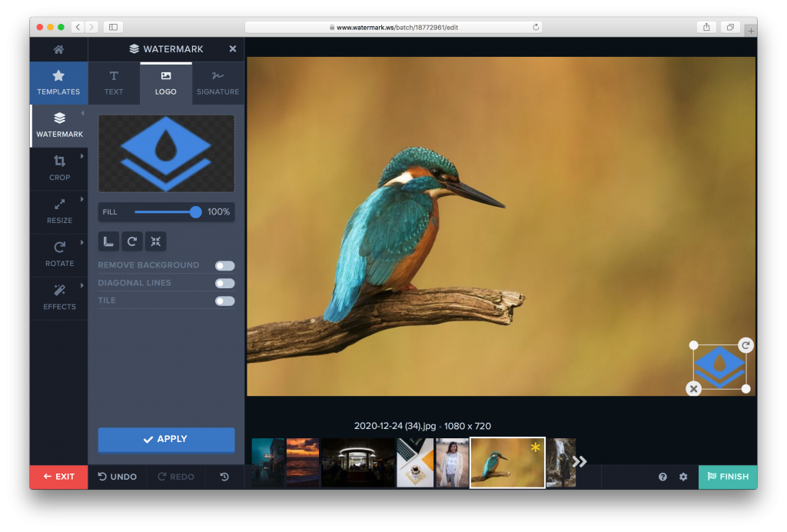Open browser tab overview icon
787x532 pixels.
[x=730, y=27]
